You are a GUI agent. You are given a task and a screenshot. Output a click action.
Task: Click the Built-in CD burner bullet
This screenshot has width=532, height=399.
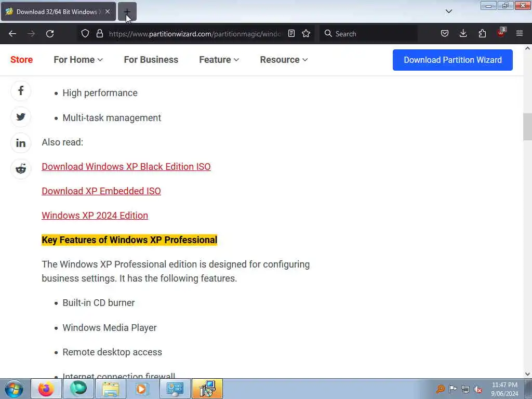(99, 303)
